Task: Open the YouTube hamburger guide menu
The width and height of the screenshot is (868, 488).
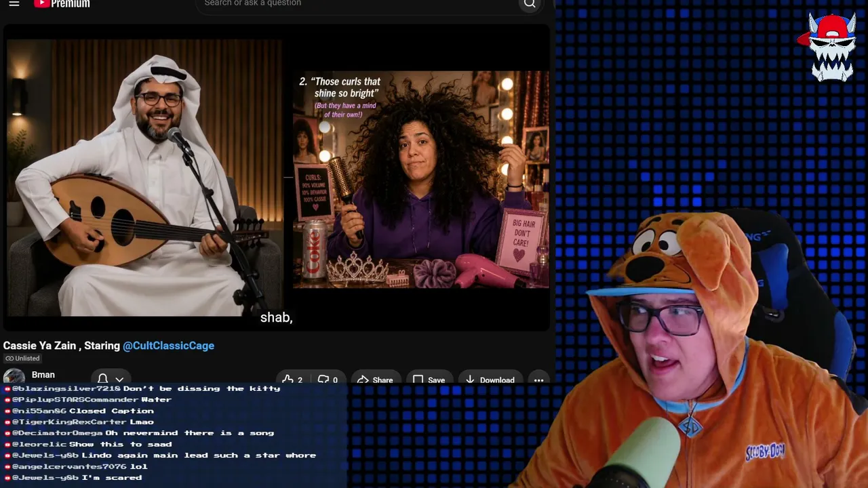Action: pyautogui.click(x=14, y=3)
